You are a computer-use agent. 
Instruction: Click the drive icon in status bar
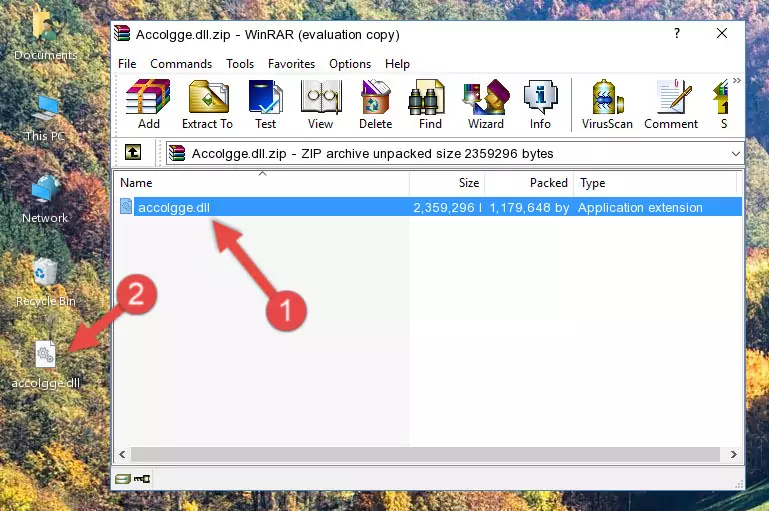(x=123, y=479)
